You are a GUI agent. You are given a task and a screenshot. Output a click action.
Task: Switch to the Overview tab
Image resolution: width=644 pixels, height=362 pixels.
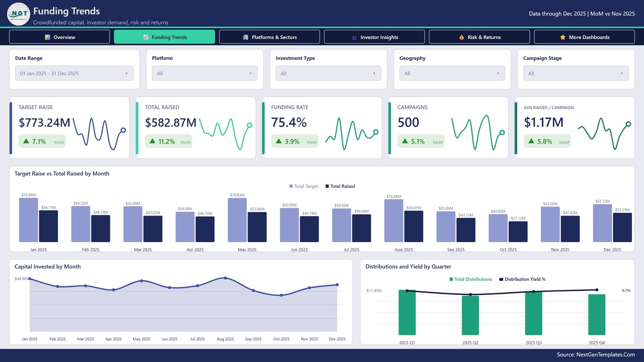60,37
